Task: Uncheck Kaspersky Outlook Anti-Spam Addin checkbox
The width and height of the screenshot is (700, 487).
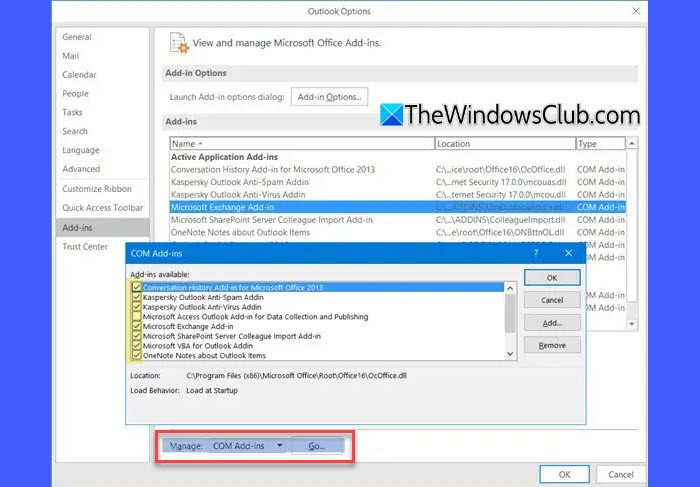Action: pyautogui.click(x=137, y=297)
